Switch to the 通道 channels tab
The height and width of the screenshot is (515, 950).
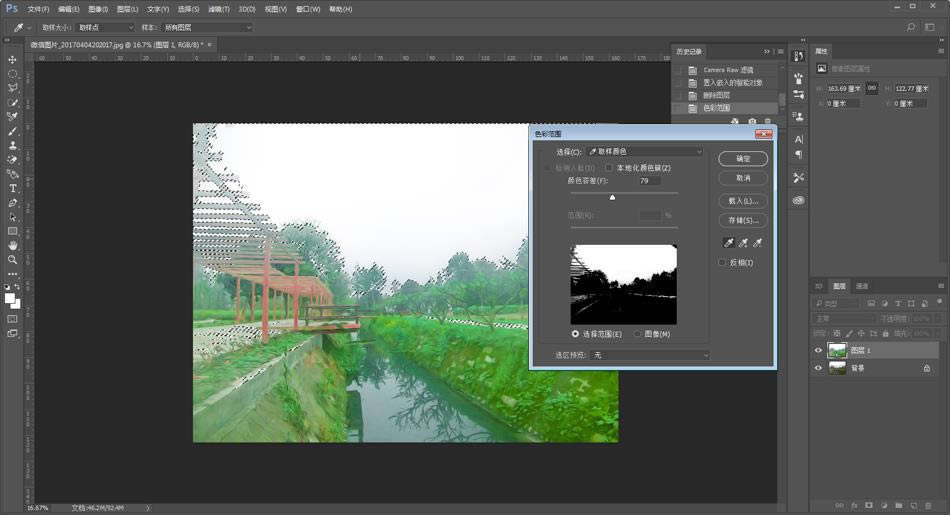click(862, 286)
